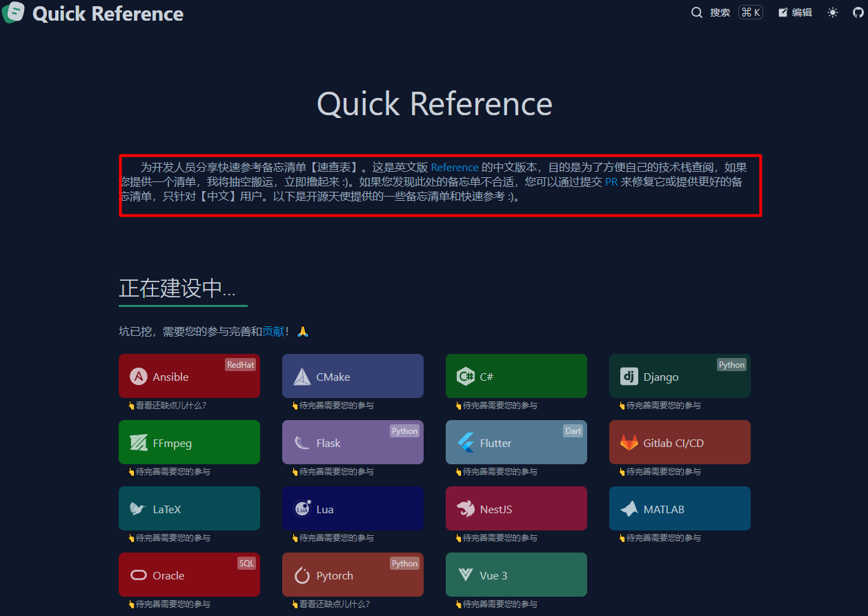Open the NestJS reference card
Image resolution: width=868 pixels, height=616 pixels.
(516, 508)
